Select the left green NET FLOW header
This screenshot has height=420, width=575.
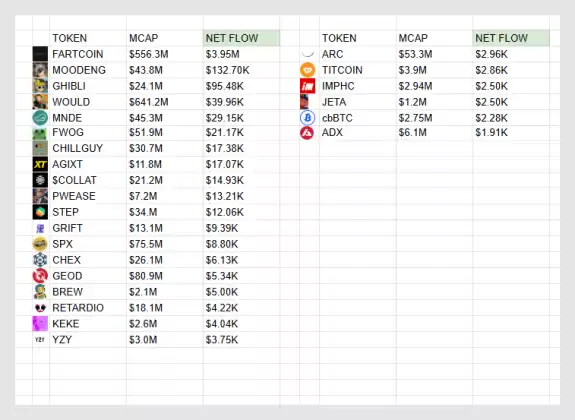[x=241, y=38]
